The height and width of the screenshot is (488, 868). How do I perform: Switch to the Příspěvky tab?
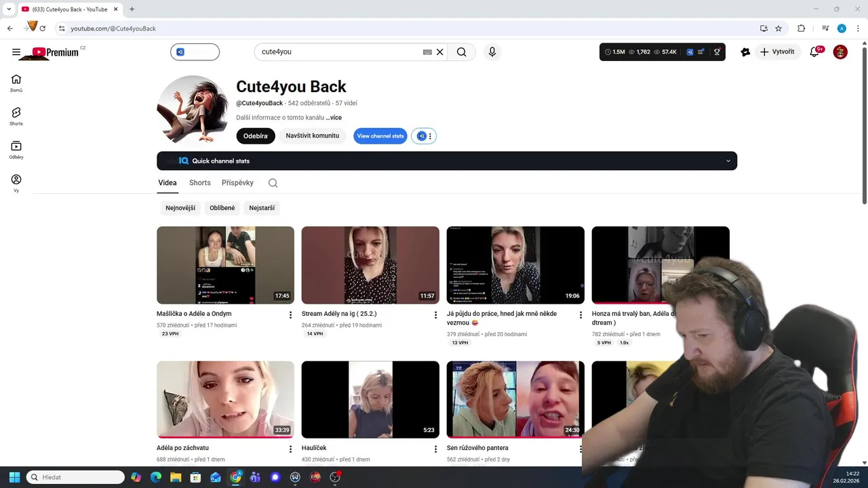pos(237,183)
